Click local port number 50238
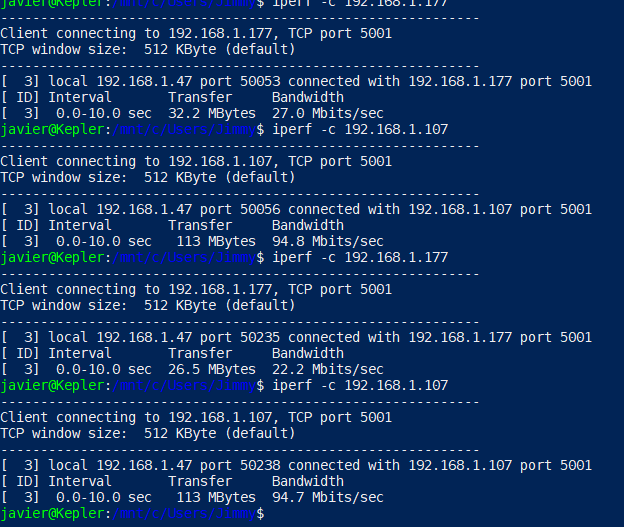Image resolution: width=624 pixels, height=527 pixels. 255,466
